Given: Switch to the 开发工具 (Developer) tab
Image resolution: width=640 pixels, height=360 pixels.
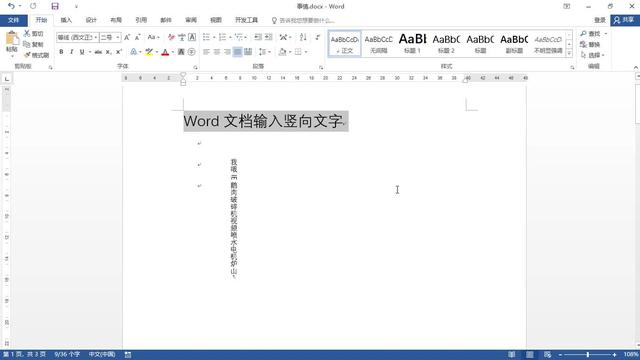Looking at the screenshot, I should pos(246,20).
